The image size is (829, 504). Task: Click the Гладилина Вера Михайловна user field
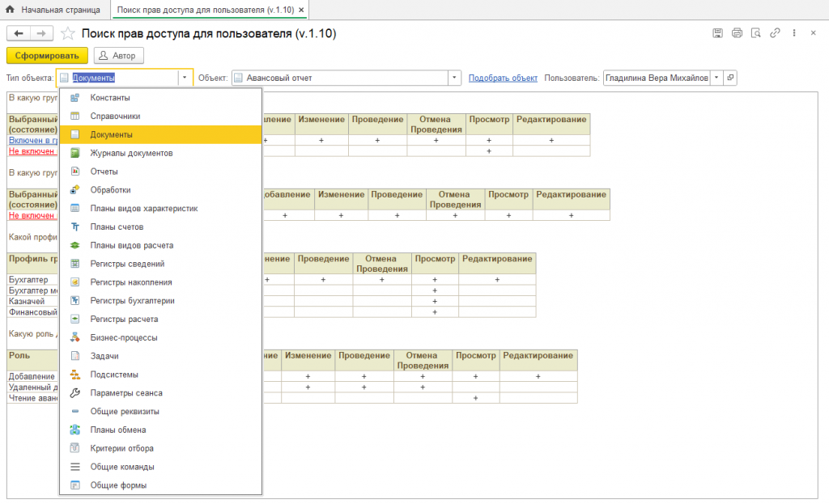click(657, 78)
